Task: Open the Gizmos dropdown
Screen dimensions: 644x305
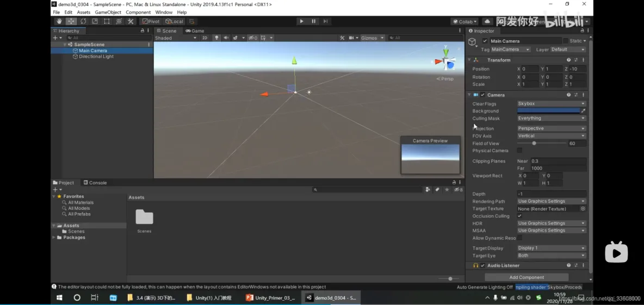Action: coord(372,38)
